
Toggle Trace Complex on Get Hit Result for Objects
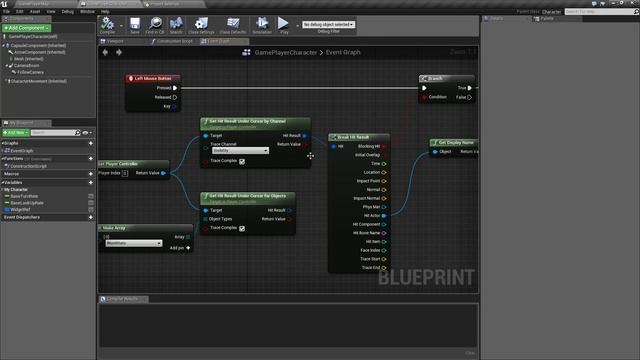[242, 228]
